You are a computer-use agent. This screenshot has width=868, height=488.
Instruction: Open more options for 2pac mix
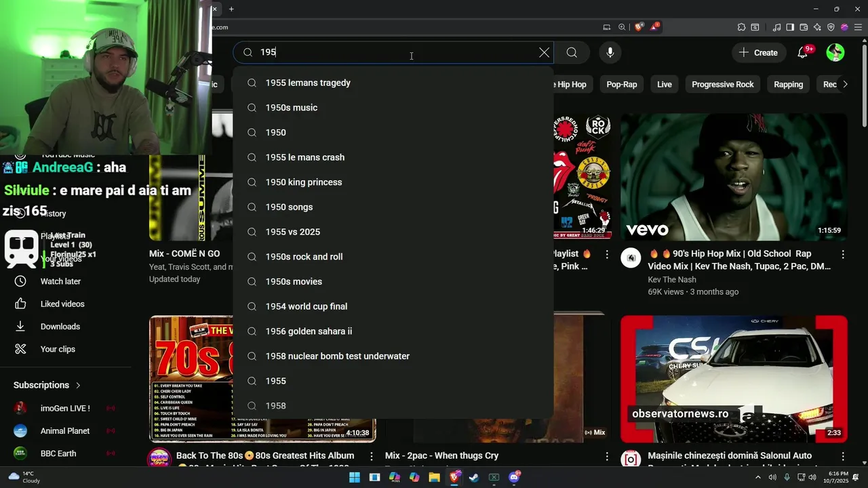click(x=607, y=457)
